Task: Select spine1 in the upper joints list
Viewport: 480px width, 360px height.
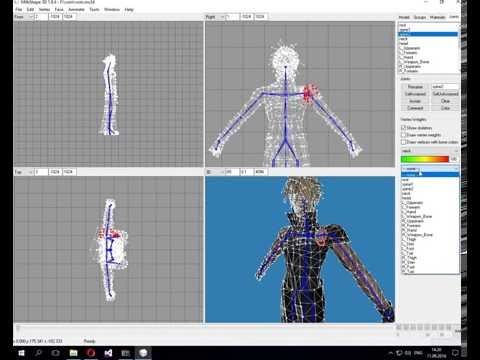Action: click(405, 30)
